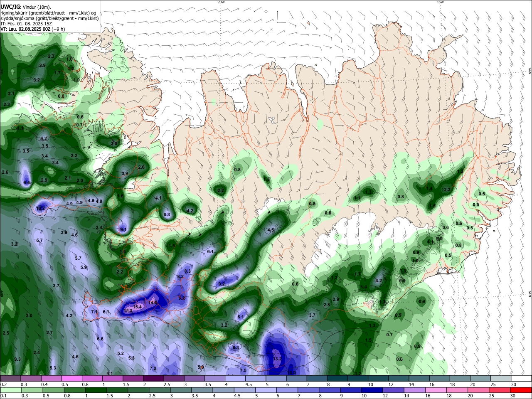
Task: Click the bright red swatch ending the bottom legend row
Action: (x=521, y=390)
